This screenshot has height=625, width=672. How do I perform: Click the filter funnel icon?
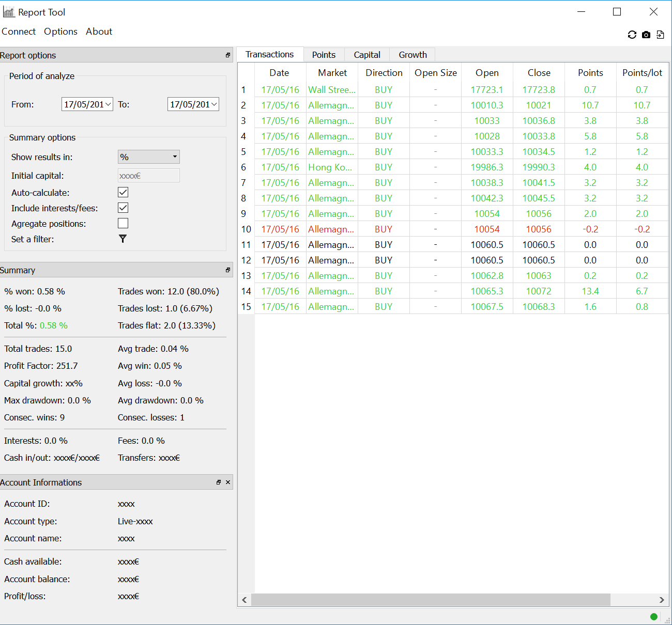coord(123,239)
